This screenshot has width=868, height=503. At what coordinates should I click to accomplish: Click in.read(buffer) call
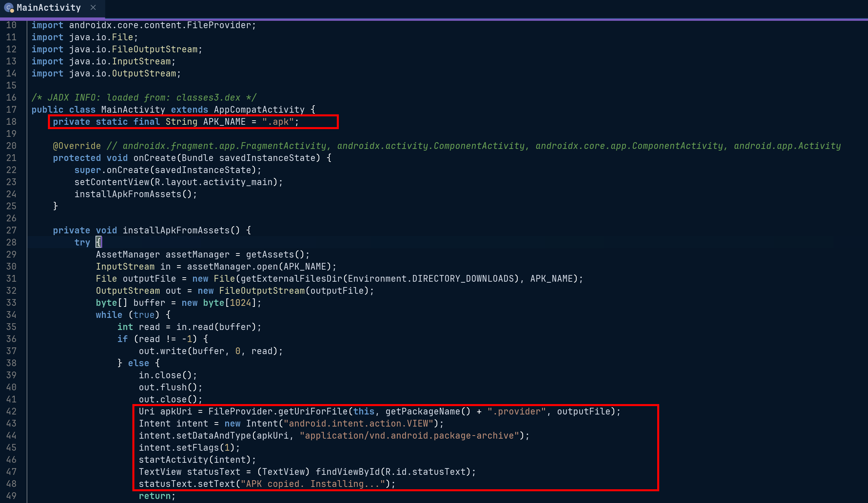216,327
